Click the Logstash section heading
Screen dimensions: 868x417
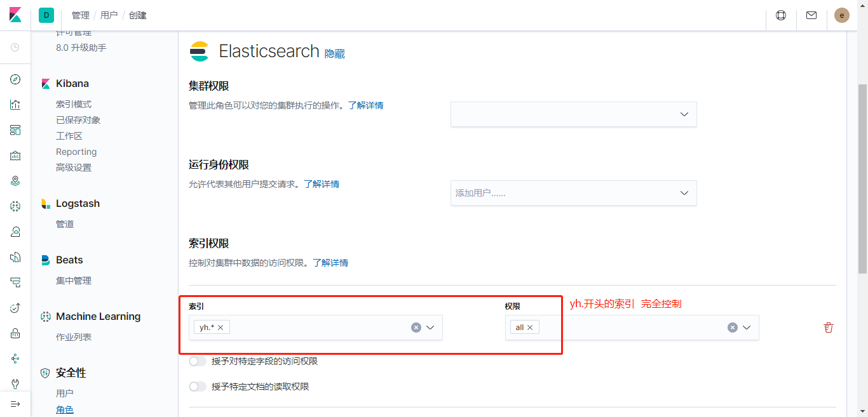(x=78, y=204)
